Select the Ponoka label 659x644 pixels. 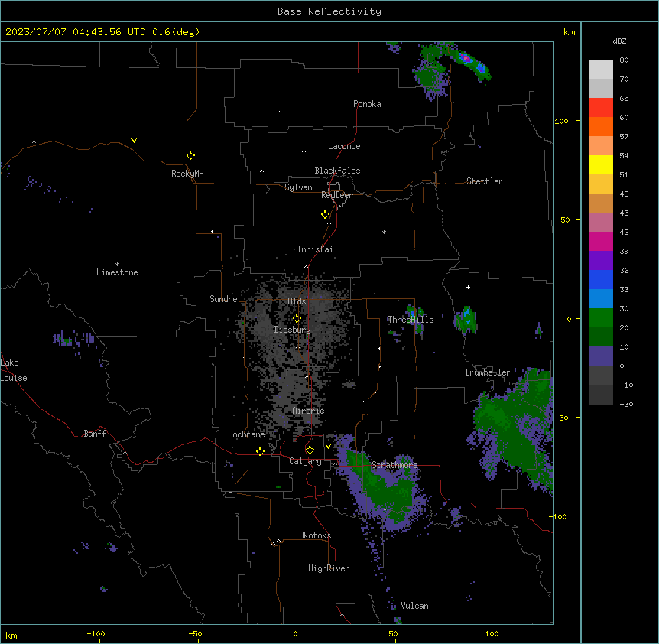coord(367,104)
